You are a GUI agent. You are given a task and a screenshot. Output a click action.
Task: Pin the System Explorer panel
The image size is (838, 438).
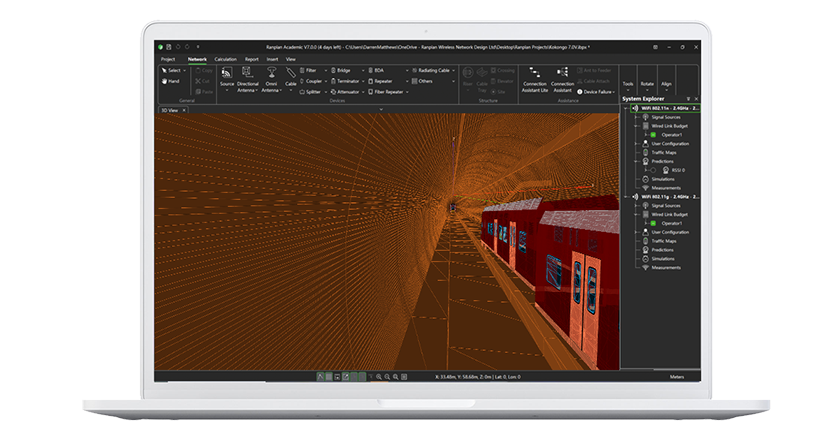[x=688, y=99]
